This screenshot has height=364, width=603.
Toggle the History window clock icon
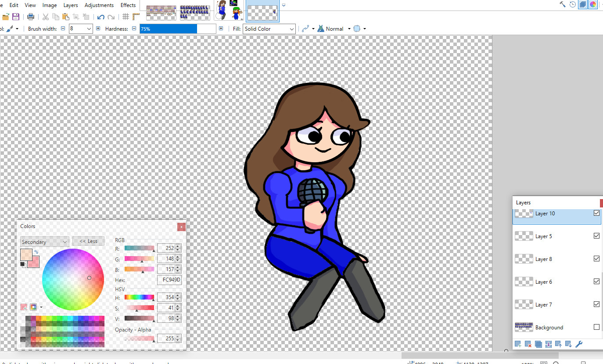click(x=573, y=4)
